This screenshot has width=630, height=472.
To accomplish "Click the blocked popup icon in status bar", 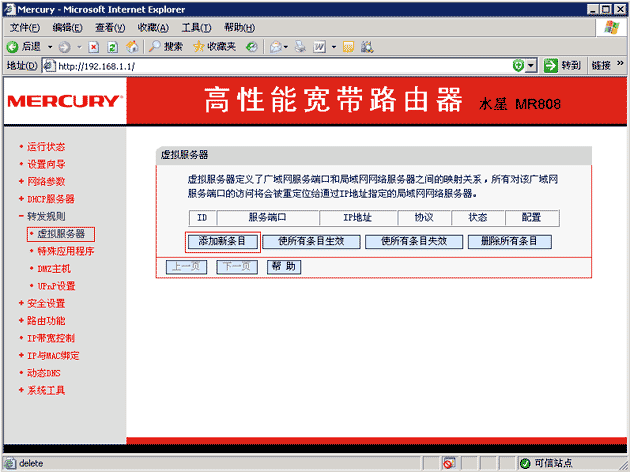I will point(449,464).
